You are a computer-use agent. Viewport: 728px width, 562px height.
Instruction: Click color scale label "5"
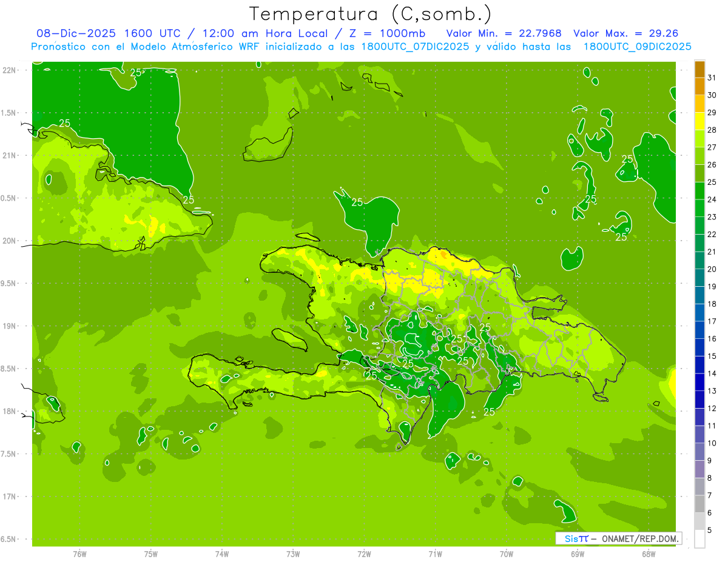coord(710,530)
